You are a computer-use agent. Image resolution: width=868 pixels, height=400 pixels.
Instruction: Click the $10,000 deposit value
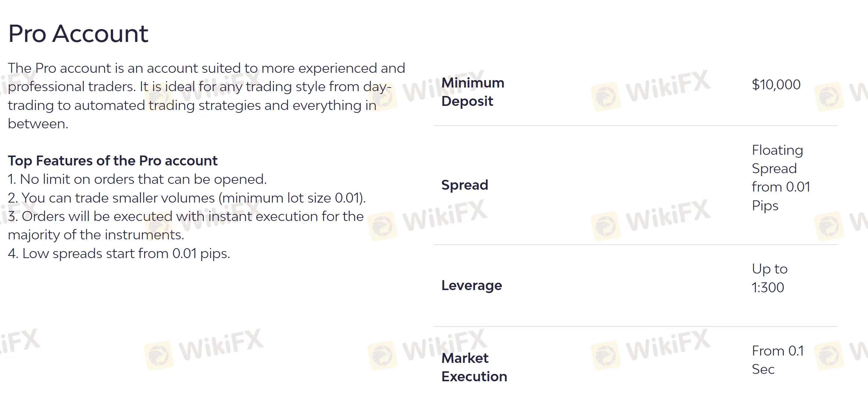tap(776, 85)
